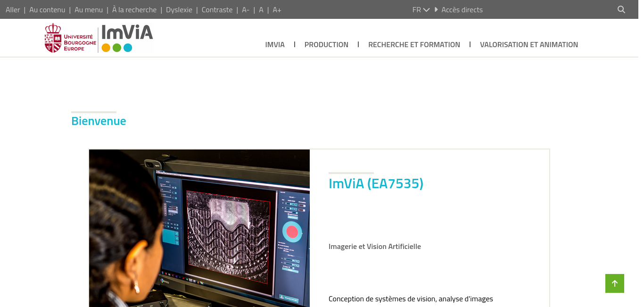Click the Imagerie et Vision Artificielle text
This screenshot has width=644, height=307.
375,247
